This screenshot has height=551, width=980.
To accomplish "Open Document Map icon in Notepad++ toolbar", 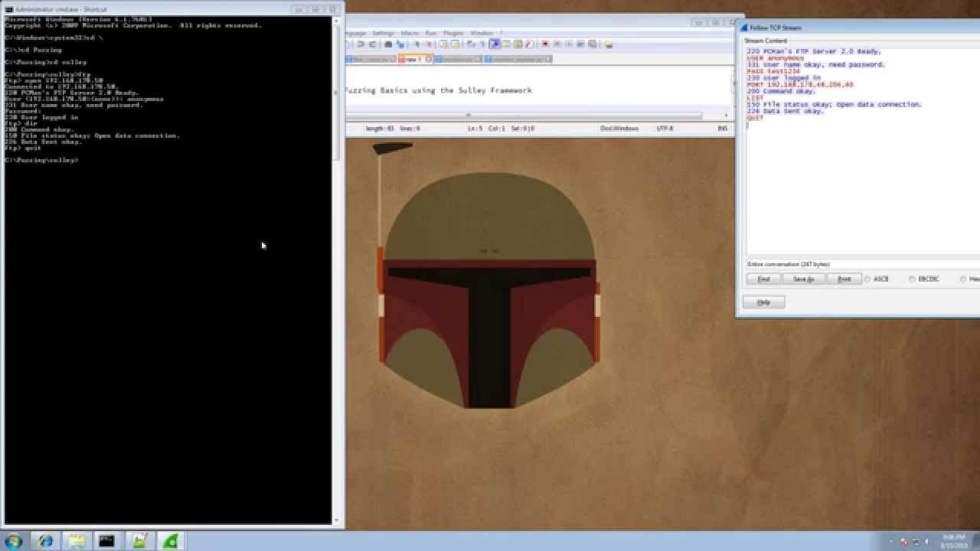I will pos(518,44).
